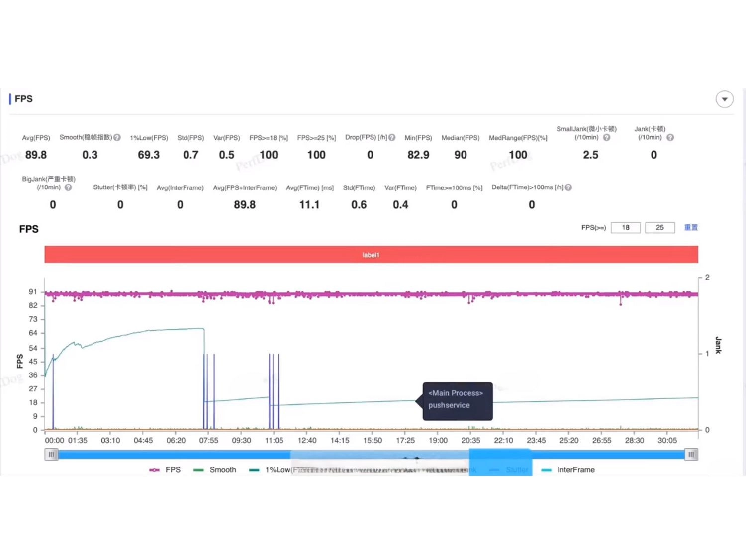
Task: Toggle the FPS series in the legend
Action: [165, 470]
